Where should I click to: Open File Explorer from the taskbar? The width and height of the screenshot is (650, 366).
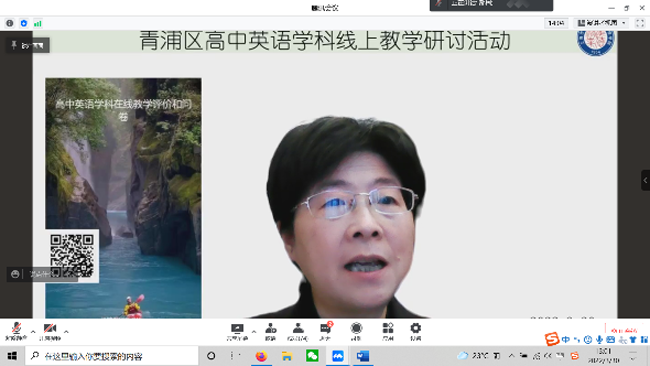[286, 356]
